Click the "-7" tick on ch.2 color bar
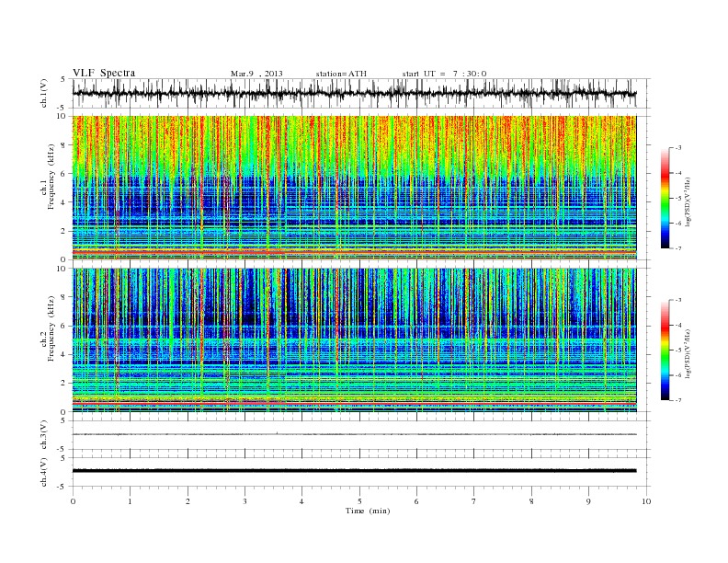The height and width of the screenshot is (563, 728). pos(678,400)
